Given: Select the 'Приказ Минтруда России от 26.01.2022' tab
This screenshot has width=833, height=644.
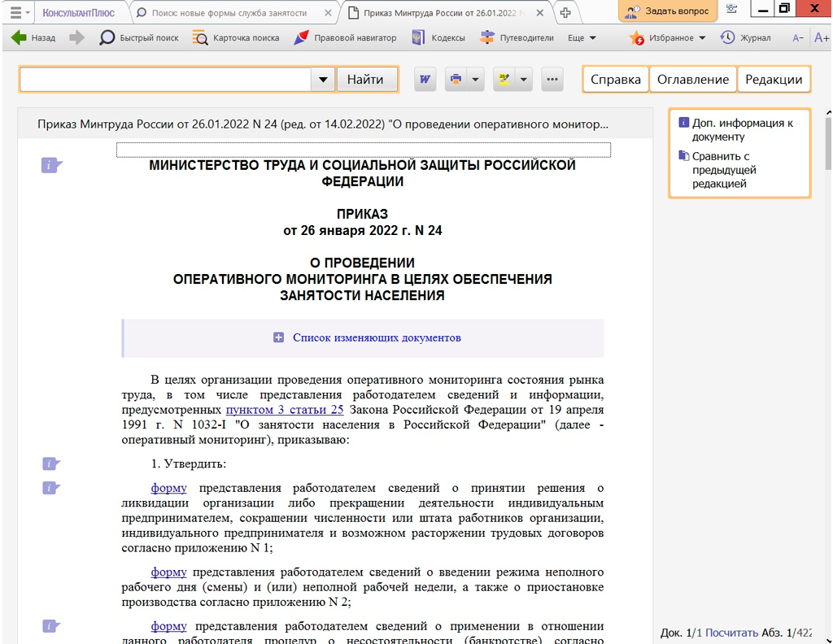Looking at the screenshot, I should (440, 13).
